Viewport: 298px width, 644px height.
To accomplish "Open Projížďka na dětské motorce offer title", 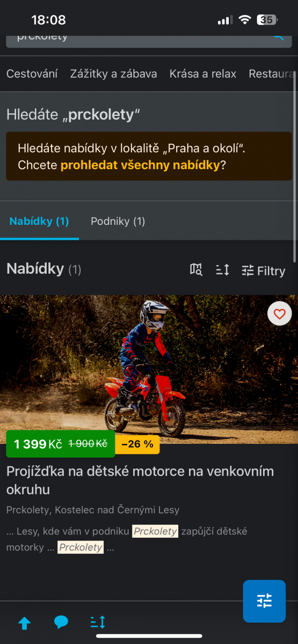I will [x=140, y=480].
